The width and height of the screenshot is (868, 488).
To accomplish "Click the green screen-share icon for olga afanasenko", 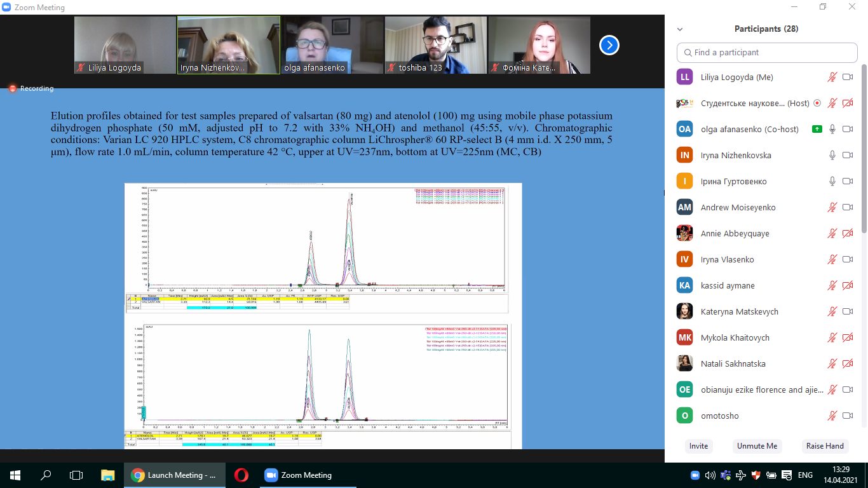I will 817,129.
